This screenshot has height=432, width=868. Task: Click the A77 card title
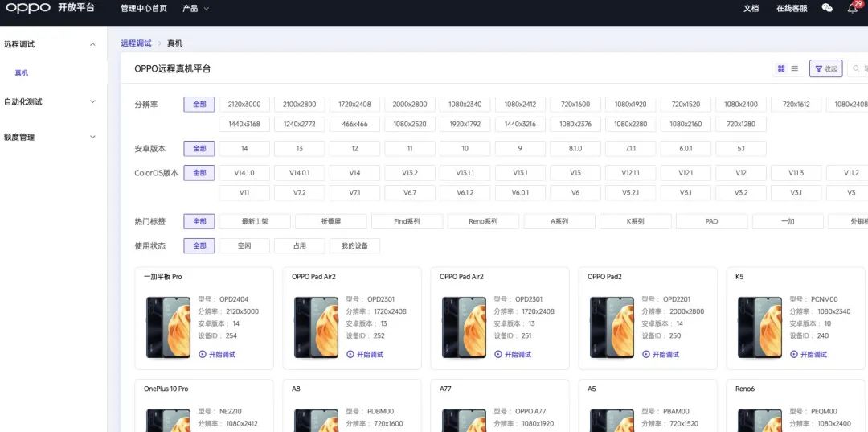445,389
